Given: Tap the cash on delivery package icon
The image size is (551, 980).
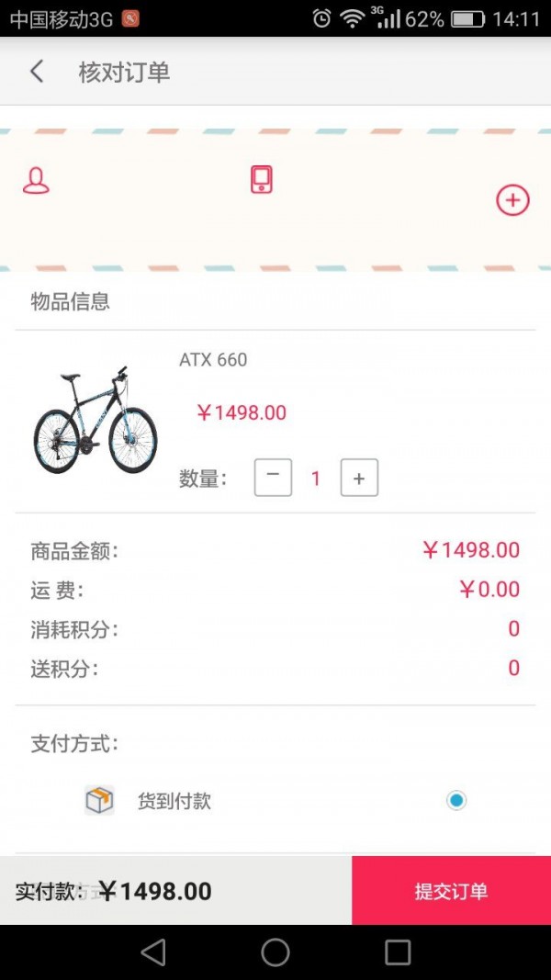Looking at the screenshot, I should [99, 801].
